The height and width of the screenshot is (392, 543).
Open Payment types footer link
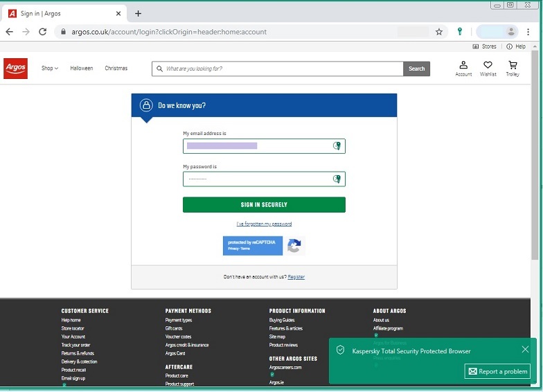click(179, 320)
